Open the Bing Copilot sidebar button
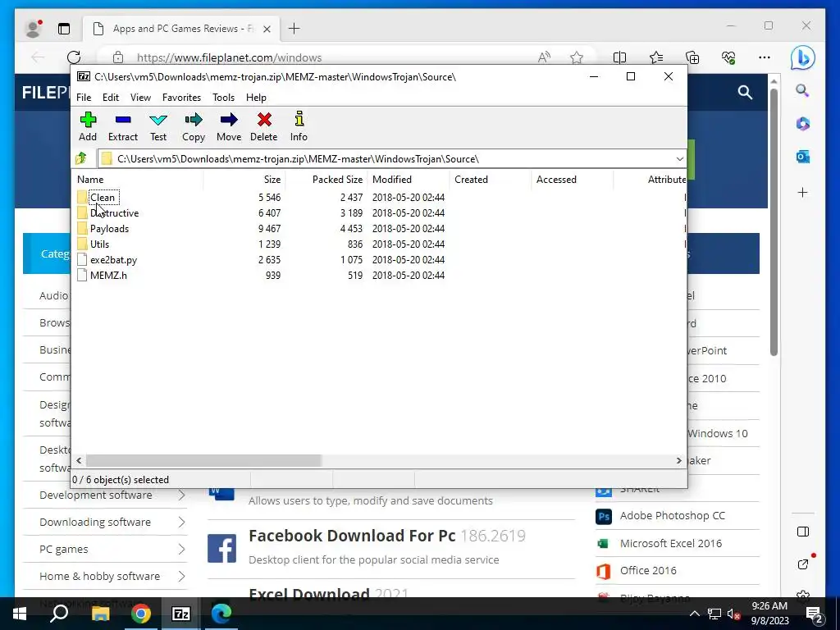 click(x=802, y=57)
